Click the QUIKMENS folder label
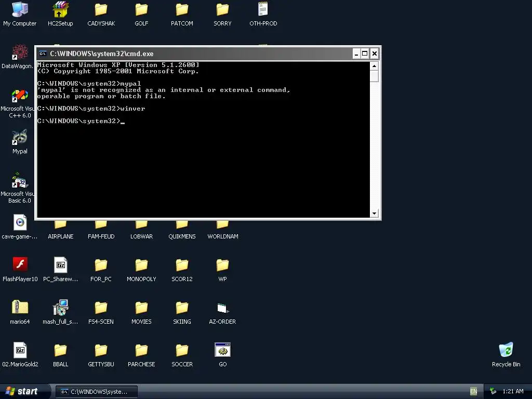 point(182,236)
